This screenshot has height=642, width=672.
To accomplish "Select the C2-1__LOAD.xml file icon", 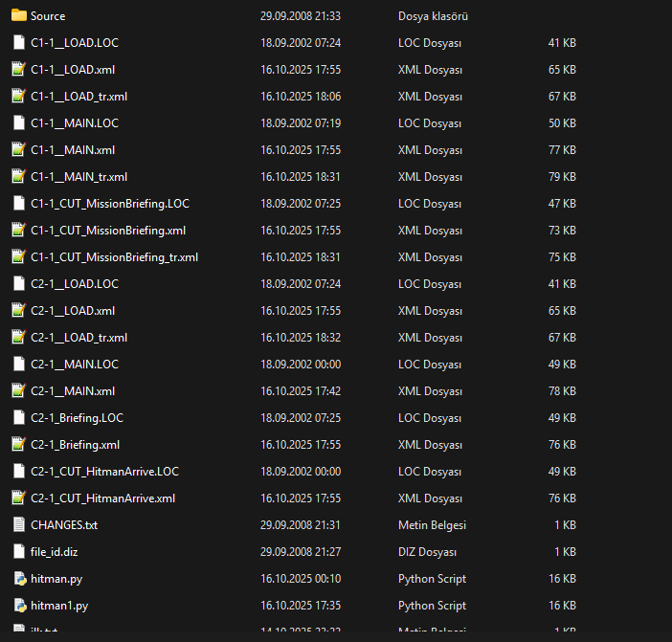I will click(19, 311).
